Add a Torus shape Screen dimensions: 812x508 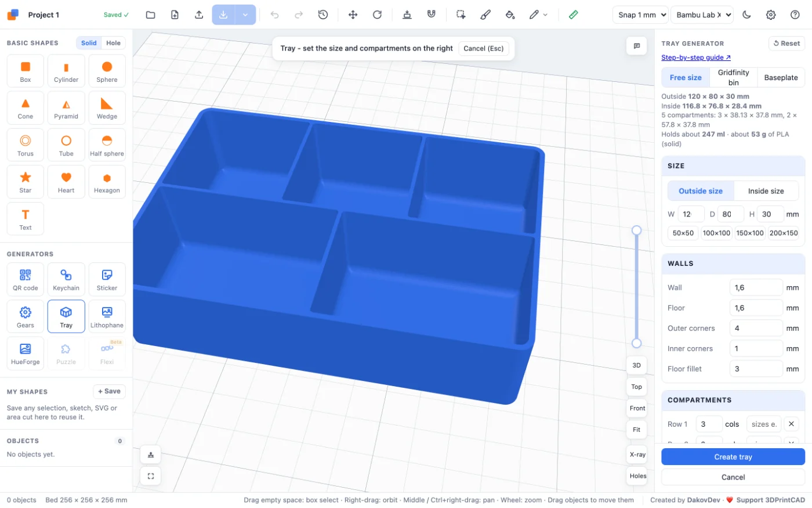pyautogui.click(x=26, y=145)
